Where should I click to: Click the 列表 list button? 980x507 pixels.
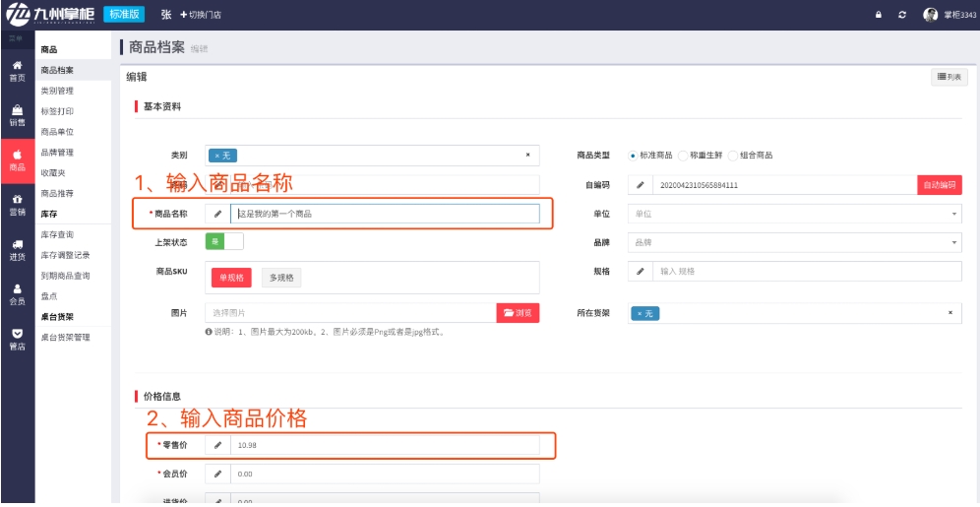click(x=949, y=77)
